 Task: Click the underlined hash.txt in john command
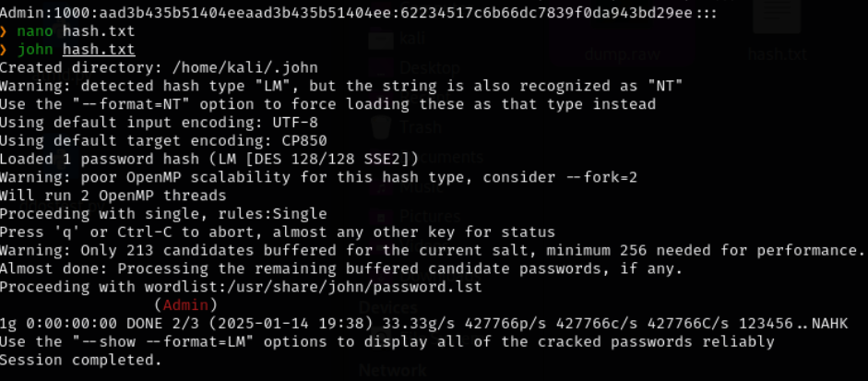click(99, 50)
